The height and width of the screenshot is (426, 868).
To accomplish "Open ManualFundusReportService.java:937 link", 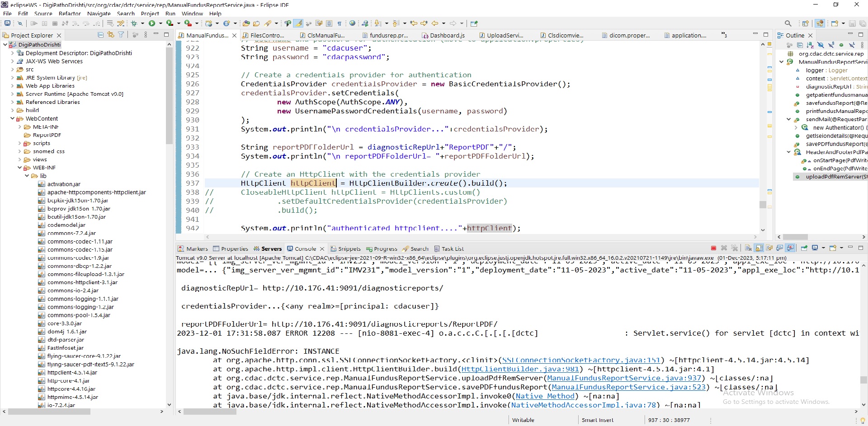I will click(624, 378).
